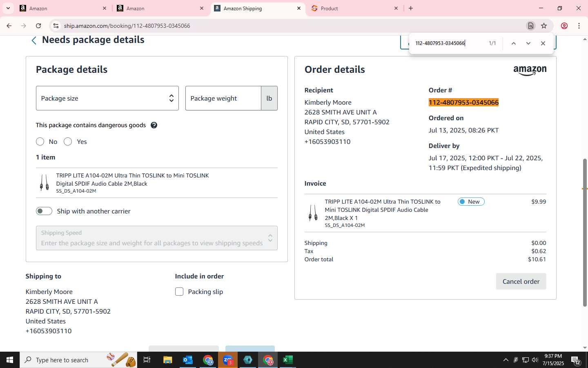This screenshot has width=588, height=368.
Task: View site information icon in address bar
Action: (56, 26)
